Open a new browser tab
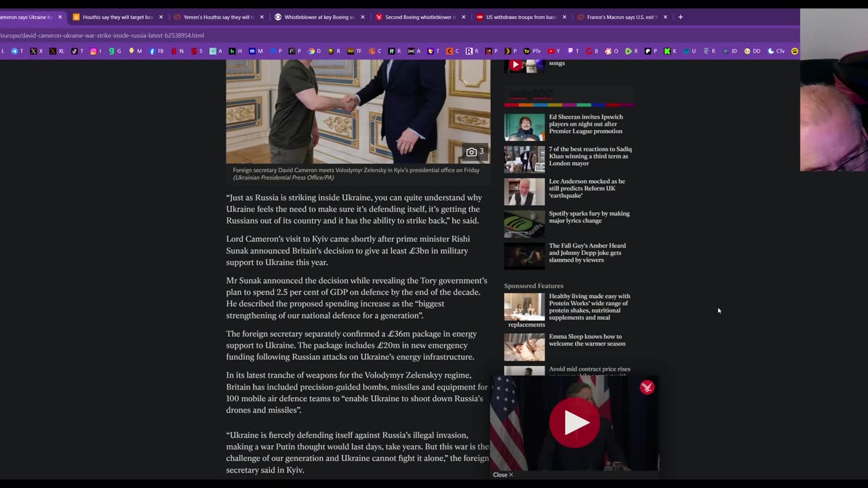Screen dimensions: 868x488 pyautogui.click(x=680, y=17)
